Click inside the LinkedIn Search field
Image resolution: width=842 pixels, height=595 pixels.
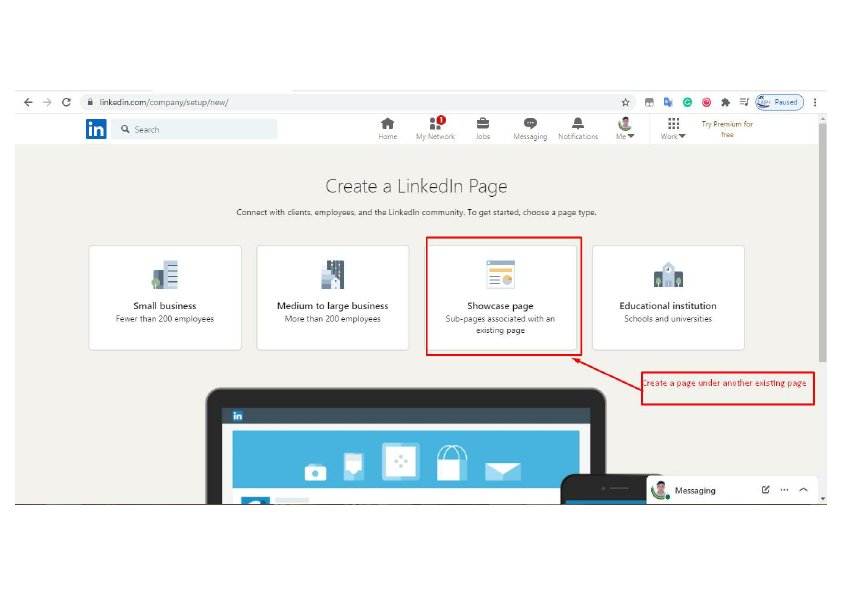click(194, 129)
